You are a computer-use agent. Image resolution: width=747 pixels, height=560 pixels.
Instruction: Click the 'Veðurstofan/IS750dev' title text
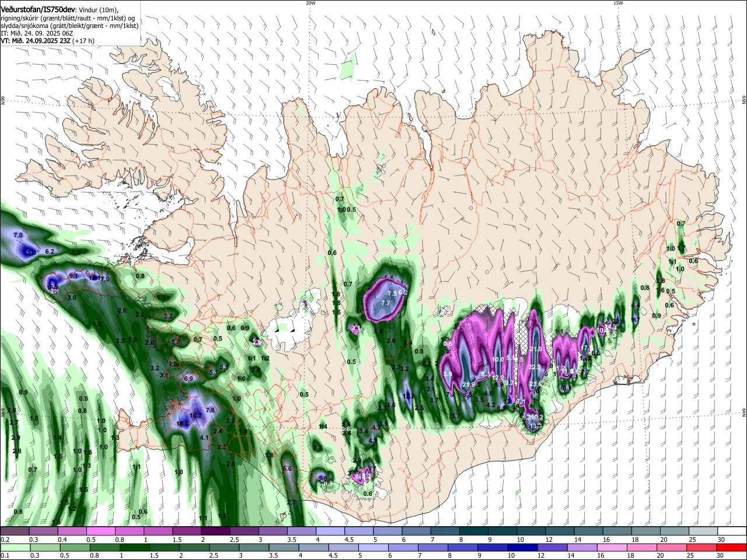tap(38, 9)
